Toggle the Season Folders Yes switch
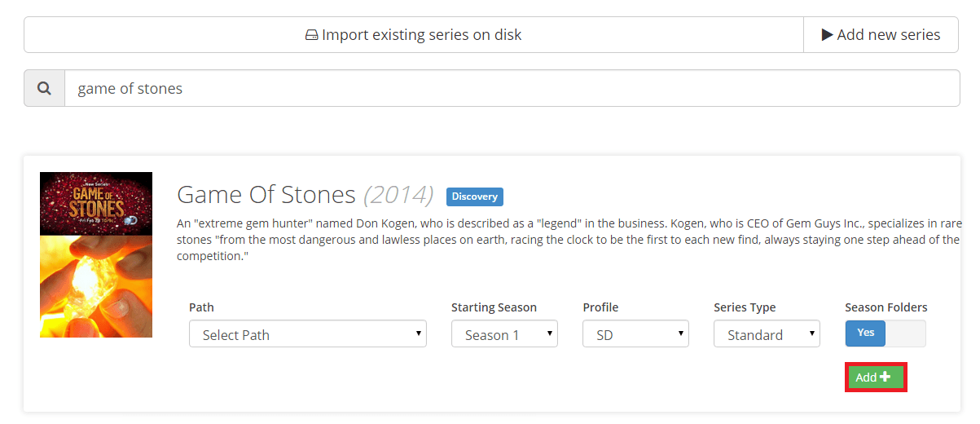Screen dimensions: 980x424 click(865, 333)
